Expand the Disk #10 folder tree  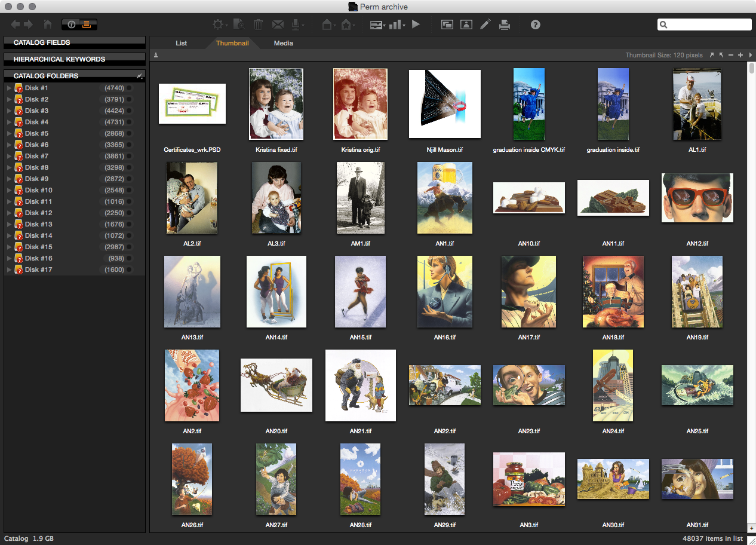point(9,191)
